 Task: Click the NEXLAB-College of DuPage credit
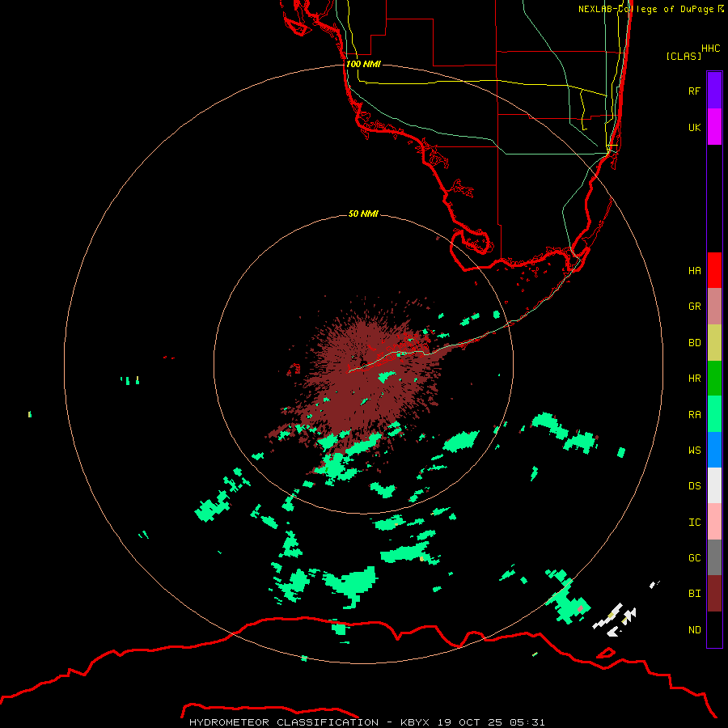(650, 9)
